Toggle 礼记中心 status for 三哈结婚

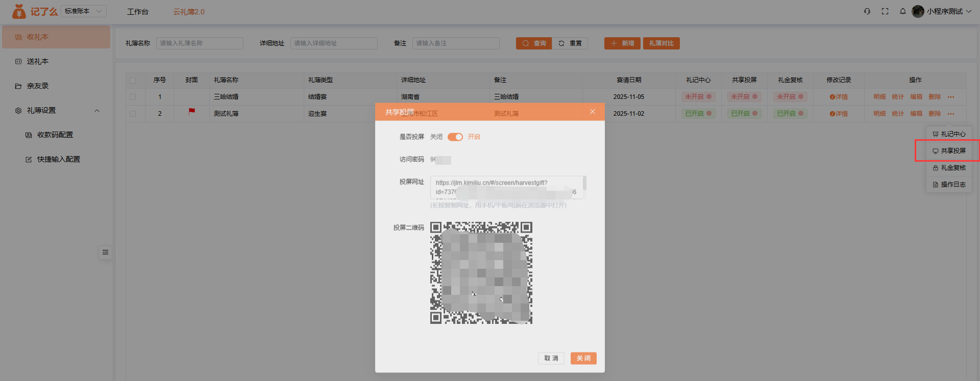tap(698, 97)
